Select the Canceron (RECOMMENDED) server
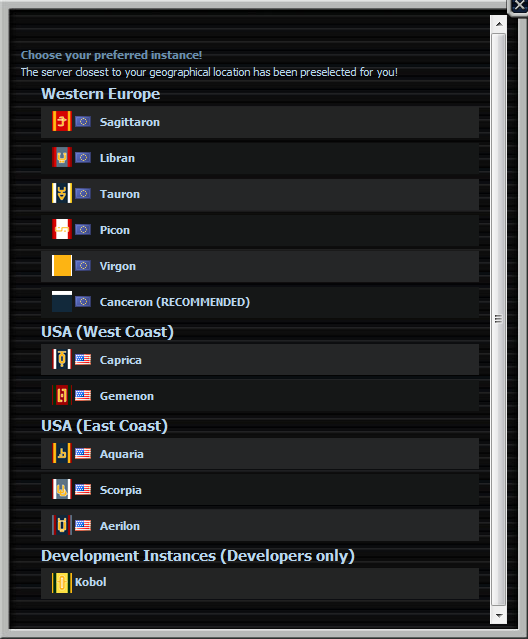528x639 pixels. 260,302
